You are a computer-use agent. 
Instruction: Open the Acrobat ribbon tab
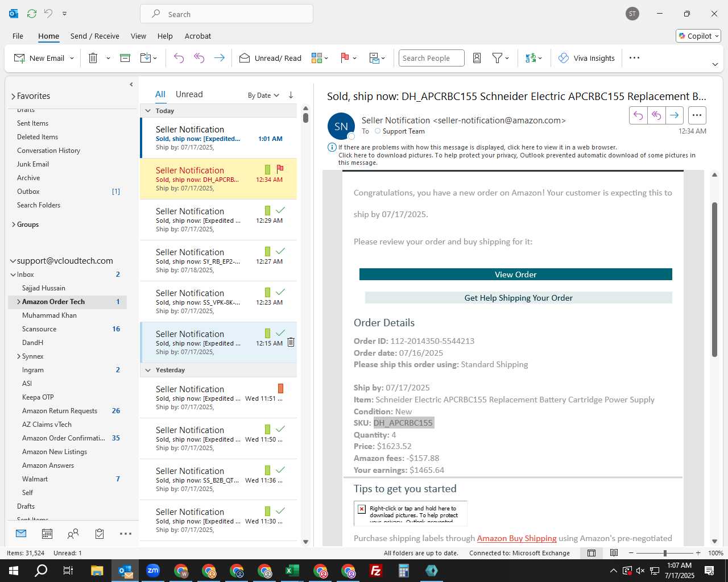pos(198,36)
